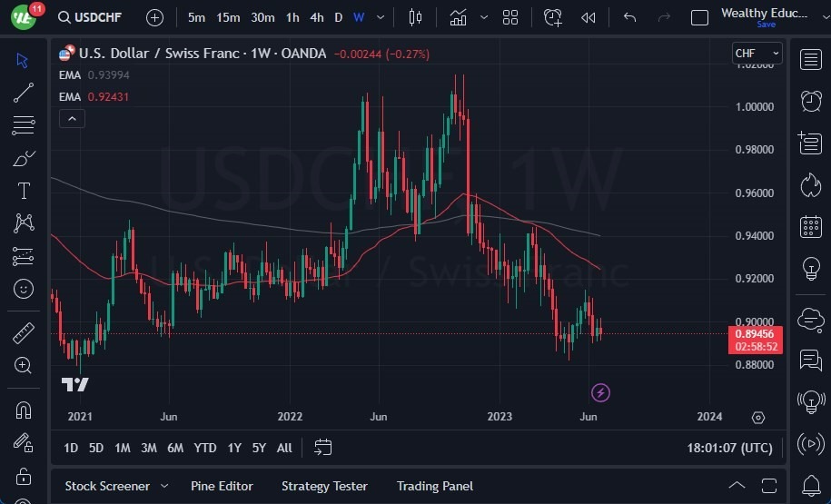Open the USDCHF symbol search
This screenshot has width=831, height=504.
90,17
